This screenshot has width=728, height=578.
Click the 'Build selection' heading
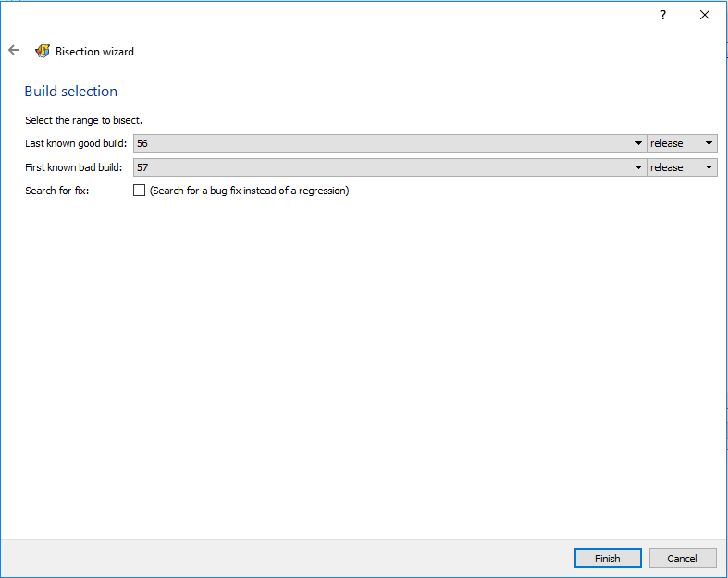(71, 92)
